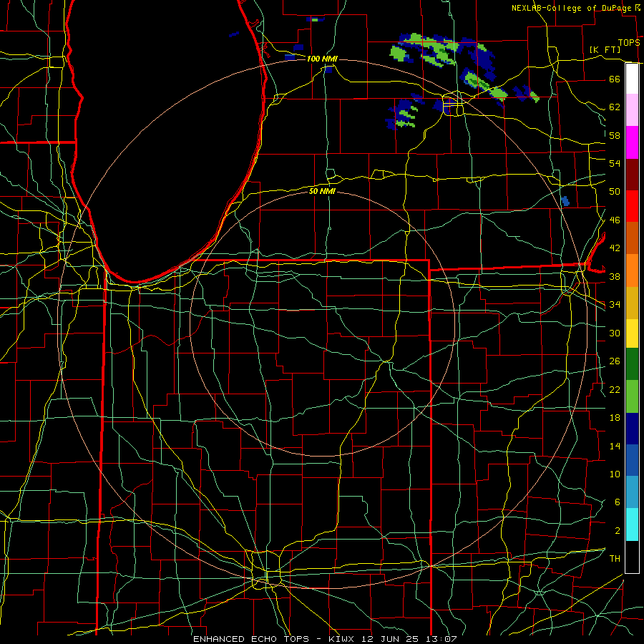Image resolution: width=644 pixels, height=644 pixels.
Task: Click the light pink swatch between 62 and 58
Action: [632, 110]
